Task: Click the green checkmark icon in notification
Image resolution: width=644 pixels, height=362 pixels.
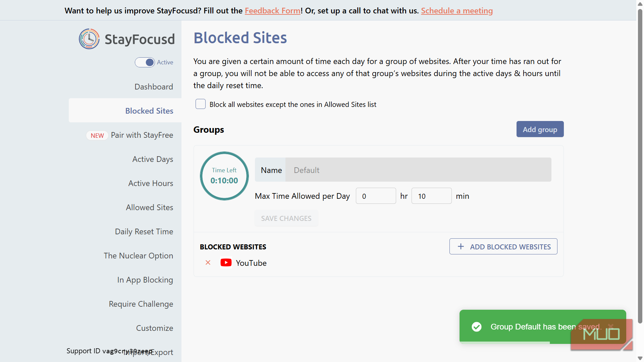Action: pyautogui.click(x=476, y=327)
